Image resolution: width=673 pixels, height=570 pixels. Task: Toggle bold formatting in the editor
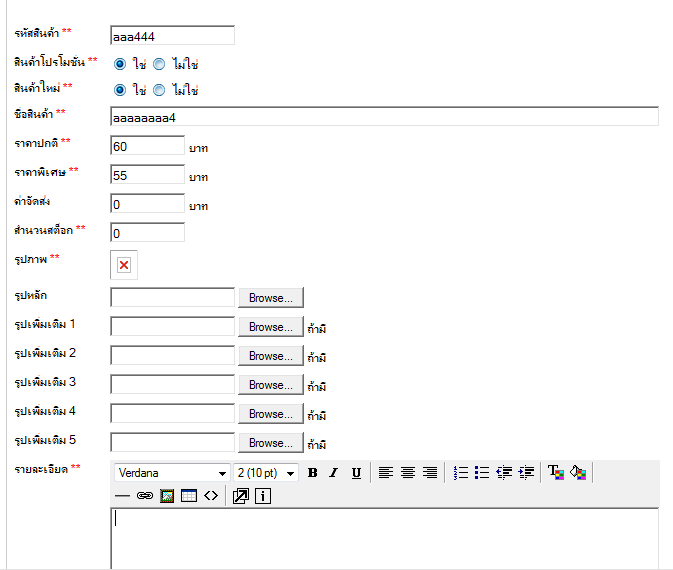point(313,473)
